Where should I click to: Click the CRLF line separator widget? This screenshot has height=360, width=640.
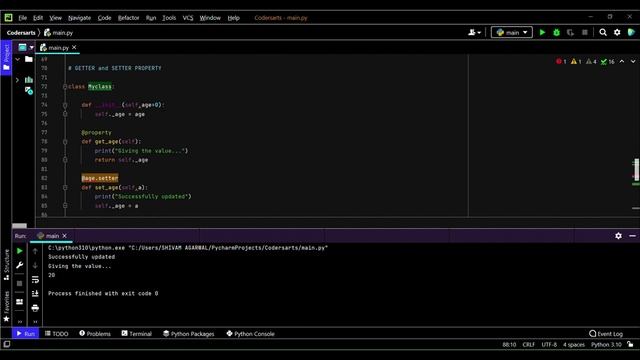tap(528, 344)
